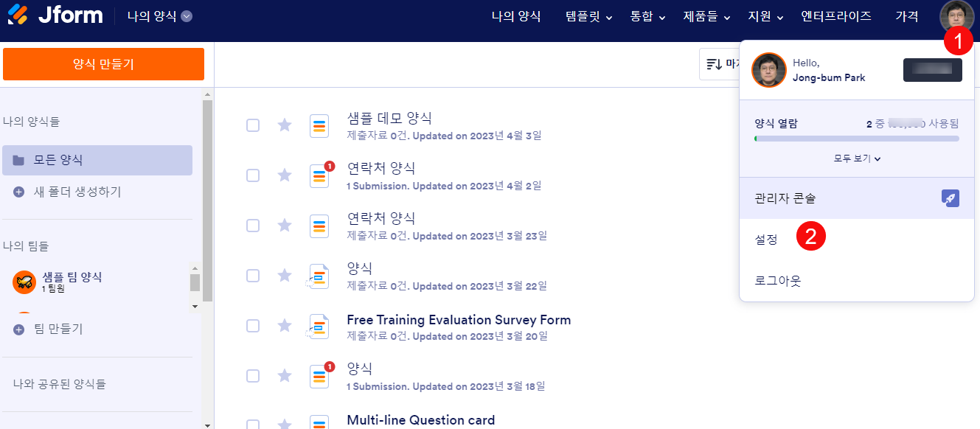This screenshot has height=429, width=980.
Task: Click the left sidebar vertical scrollbar
Action: (208, 200)
